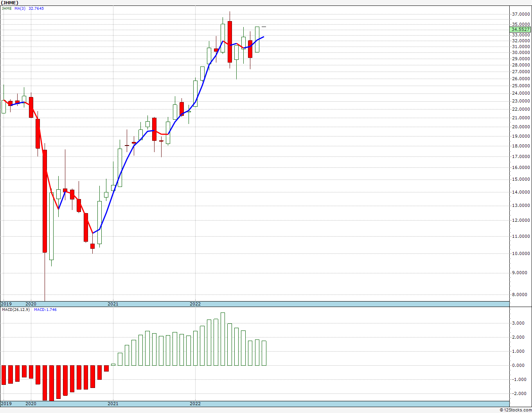532x413 pixels.
Task: Click the 14.0000 price axis label
Action: [x=521, y=192]
